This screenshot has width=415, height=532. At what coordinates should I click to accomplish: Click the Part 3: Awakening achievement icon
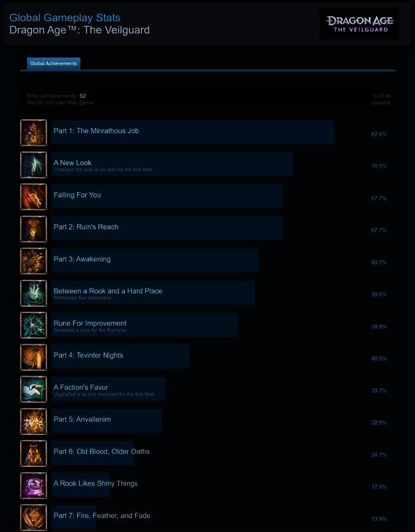point(34,261)
